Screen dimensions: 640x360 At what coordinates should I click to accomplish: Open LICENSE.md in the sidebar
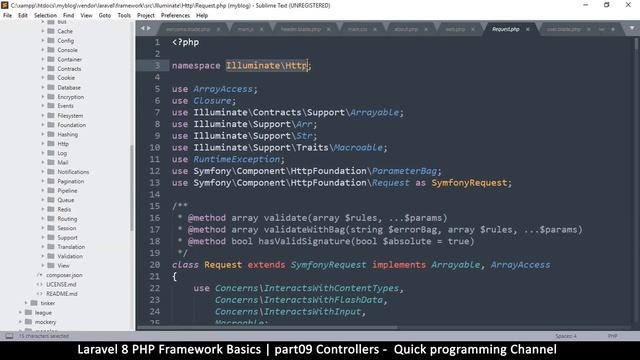(61, 284)
